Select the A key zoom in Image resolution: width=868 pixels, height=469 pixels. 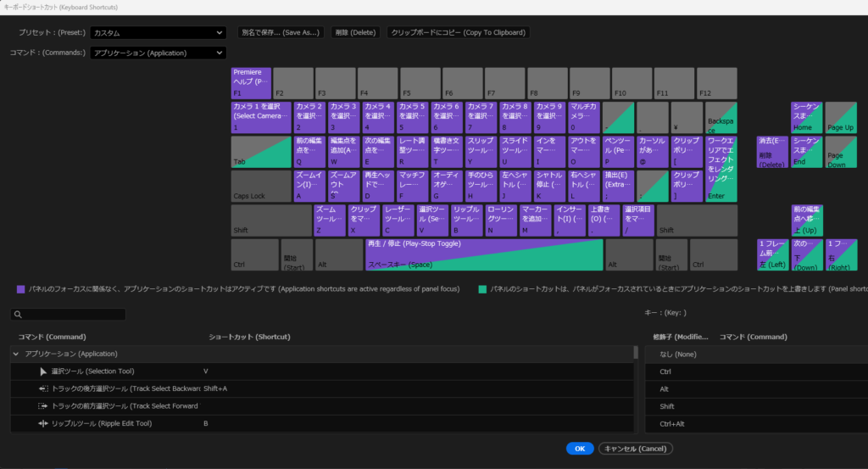point(309,186)
